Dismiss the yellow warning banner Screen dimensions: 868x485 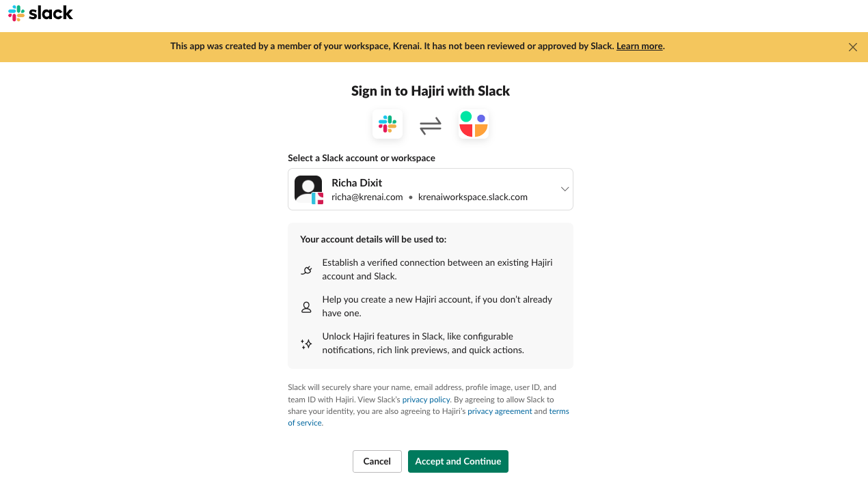pyautogui.click(x=853, y=47)
